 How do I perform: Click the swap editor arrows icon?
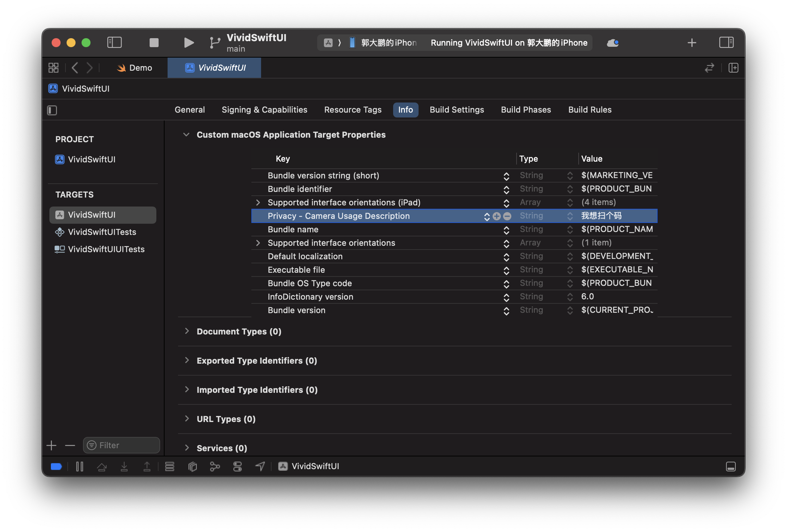(x=709, y=68)
